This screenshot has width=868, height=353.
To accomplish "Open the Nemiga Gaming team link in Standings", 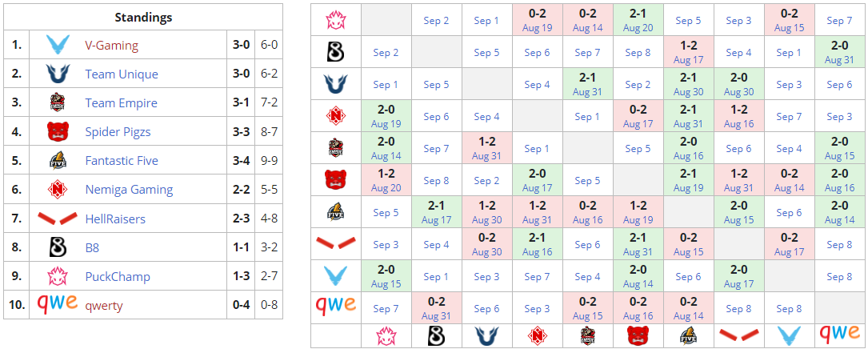I will 129,190.
